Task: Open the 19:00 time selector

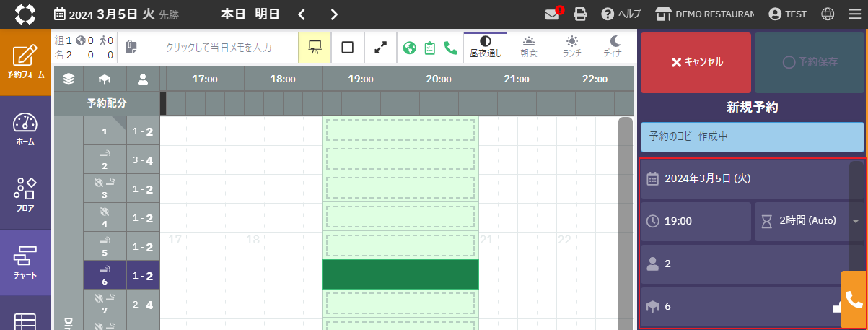Action: pyautogui.click(x=695, y=221)
